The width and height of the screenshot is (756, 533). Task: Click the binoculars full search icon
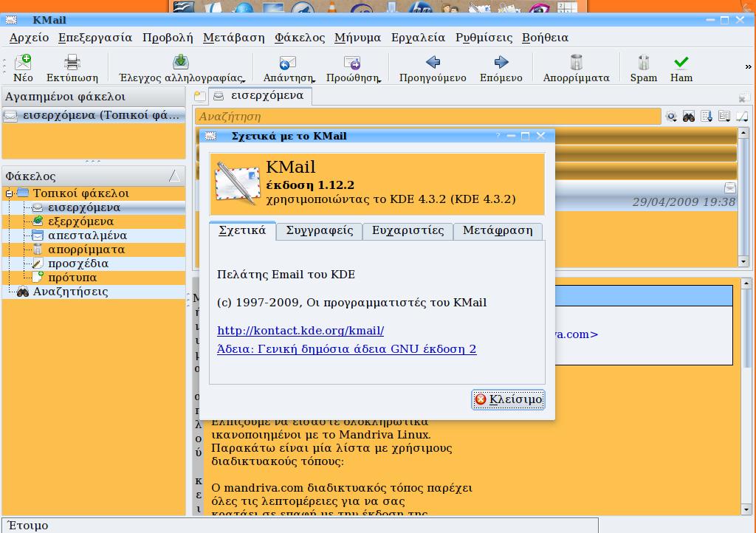(689, 116)
